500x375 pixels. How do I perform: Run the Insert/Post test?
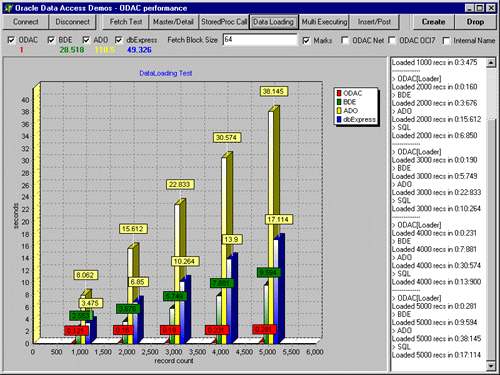click(x=374, y=22)
